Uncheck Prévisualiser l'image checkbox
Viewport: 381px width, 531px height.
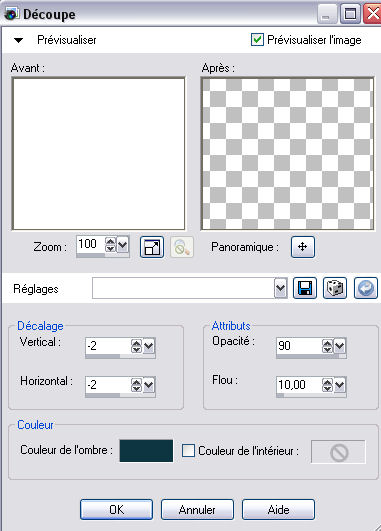(x=257, y=40)
